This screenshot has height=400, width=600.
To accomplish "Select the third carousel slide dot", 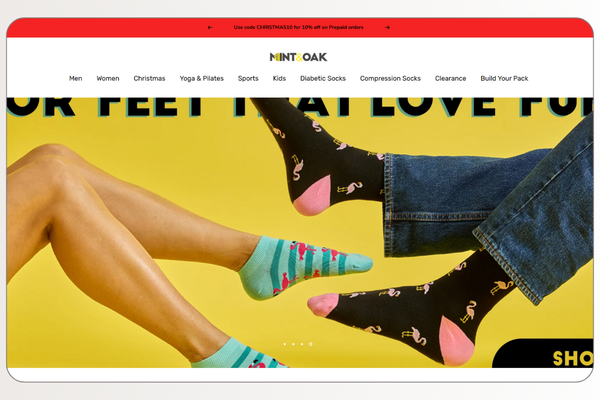I will [302, 344].
